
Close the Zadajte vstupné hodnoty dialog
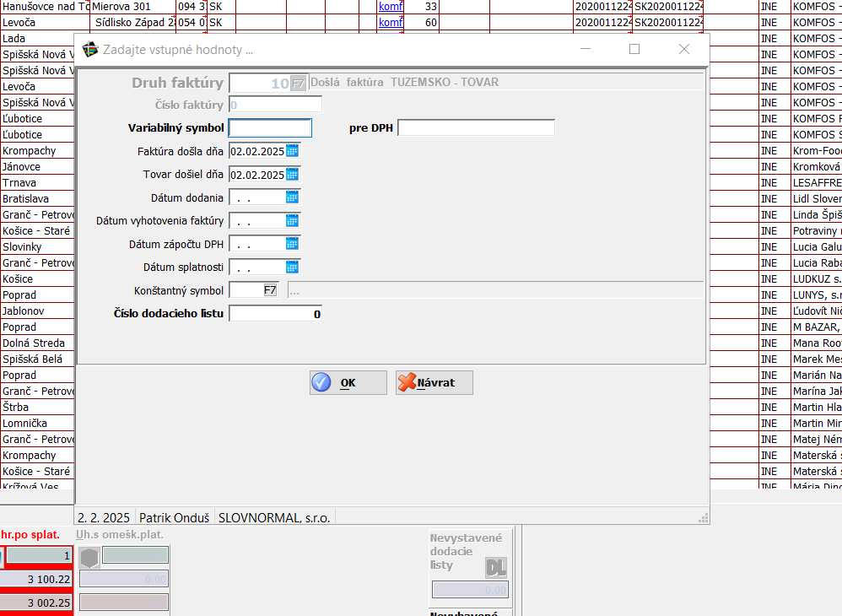pos(684,50)
